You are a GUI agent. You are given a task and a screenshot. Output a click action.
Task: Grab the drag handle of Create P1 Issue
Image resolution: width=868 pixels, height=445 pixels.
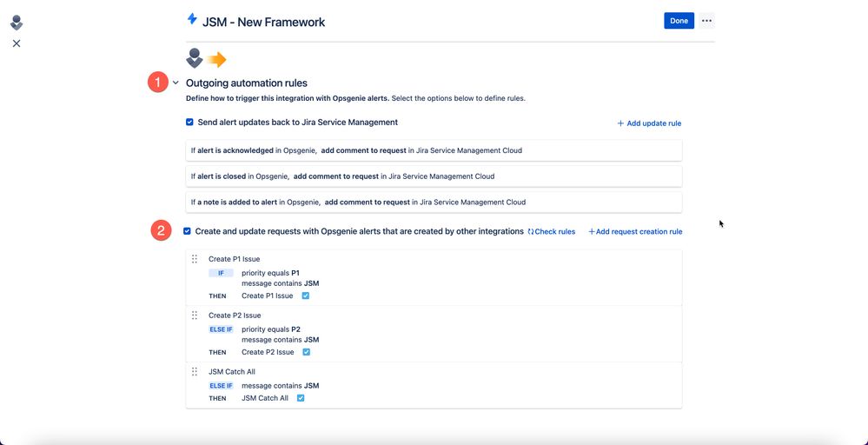(x=195, y=259)
